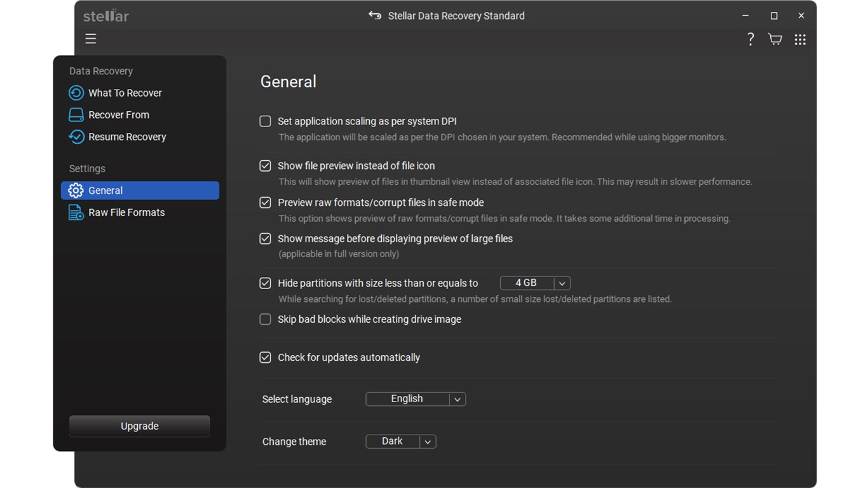Open the more tools grid icon

click(x=800, y=39)
